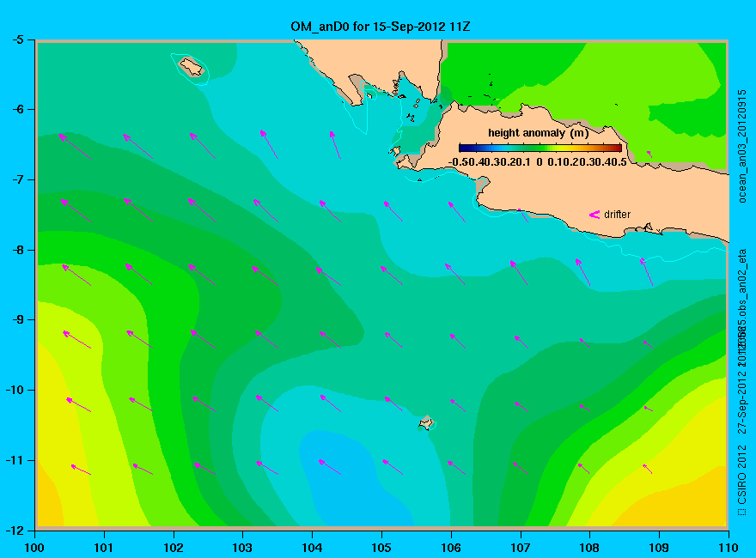
Task: Click the color bar scale numbers row
Action: click(x=538, y=162)
